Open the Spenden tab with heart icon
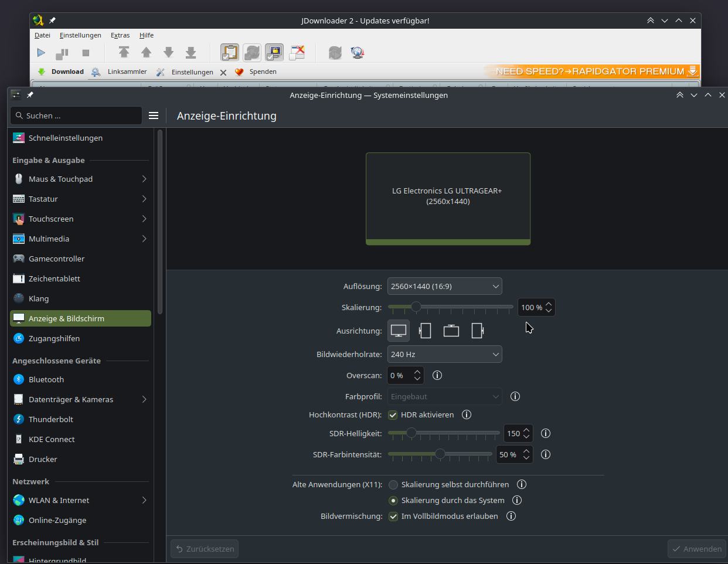728x564 pixels. click(x=256, y=72)
